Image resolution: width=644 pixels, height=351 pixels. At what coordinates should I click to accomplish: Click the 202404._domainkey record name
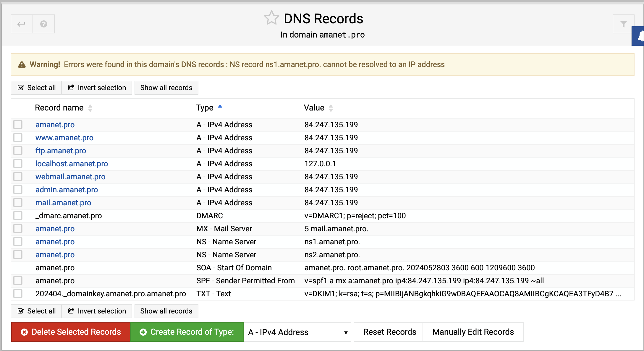point(111,294)
